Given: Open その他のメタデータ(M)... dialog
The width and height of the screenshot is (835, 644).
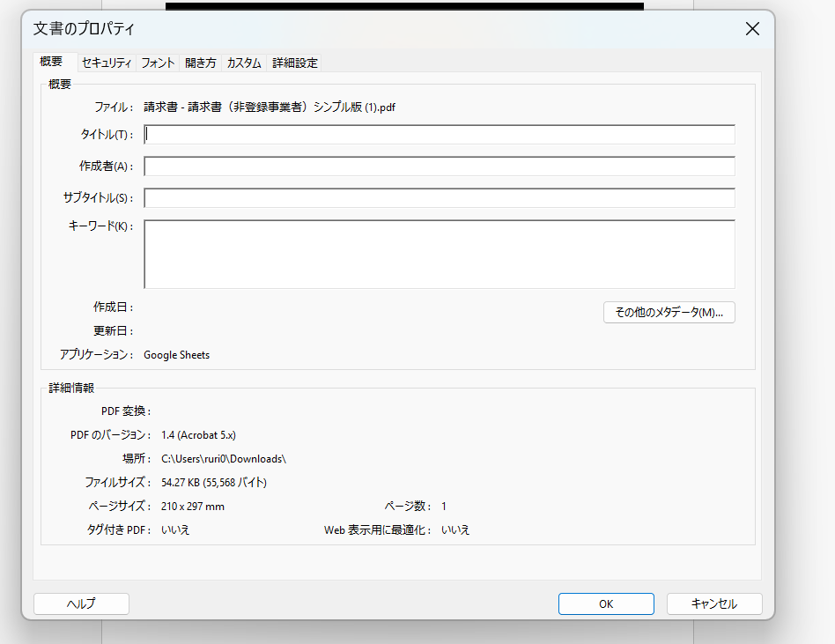Looking at the screenshot, I should coord(669,313).
